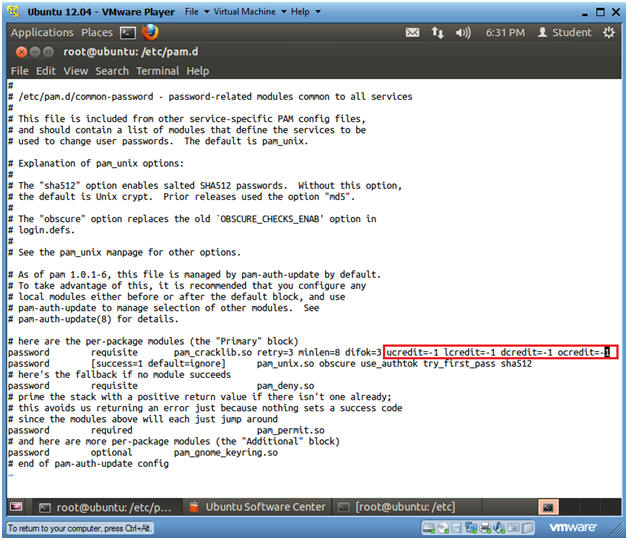The height and width of the screenshot is (540, 628).
Task: Click the VMware Player logo icon in title bar
Action: 13,11
